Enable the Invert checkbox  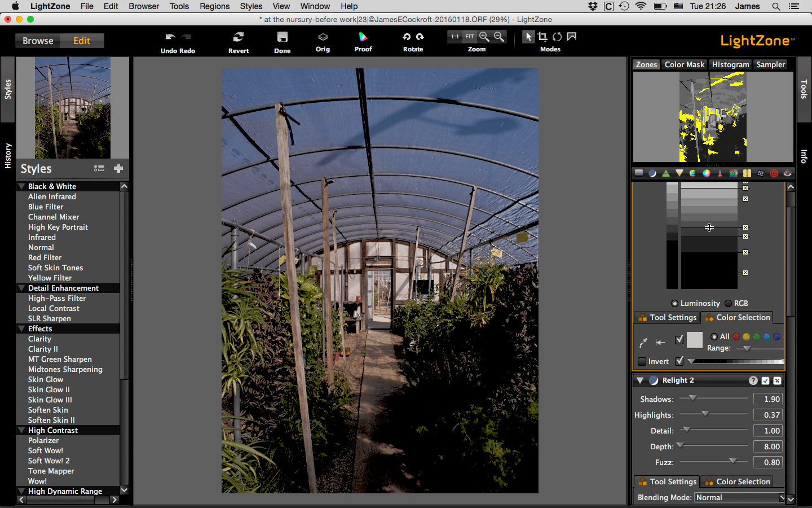[642, 361]
